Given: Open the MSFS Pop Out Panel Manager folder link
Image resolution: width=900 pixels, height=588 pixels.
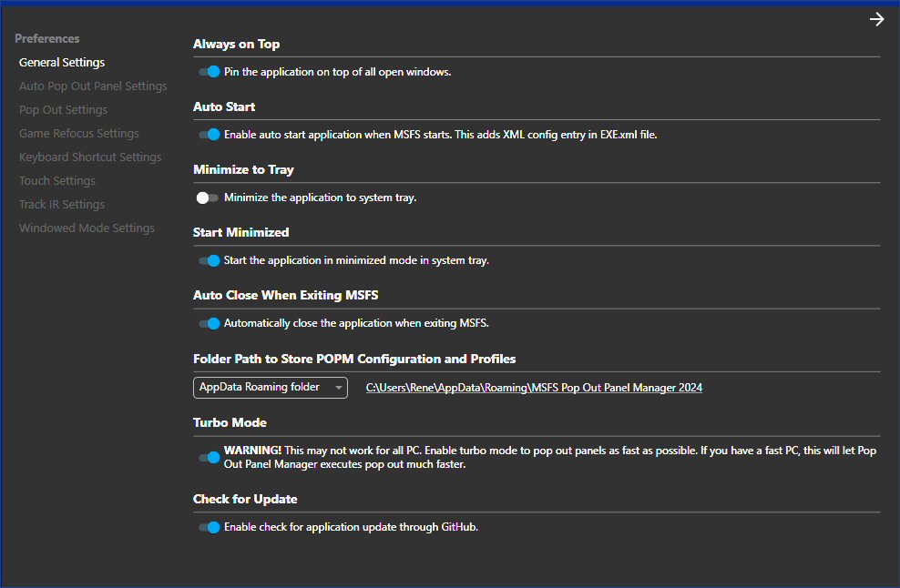Looking at the screenshot, I should [x=534, y=388].
